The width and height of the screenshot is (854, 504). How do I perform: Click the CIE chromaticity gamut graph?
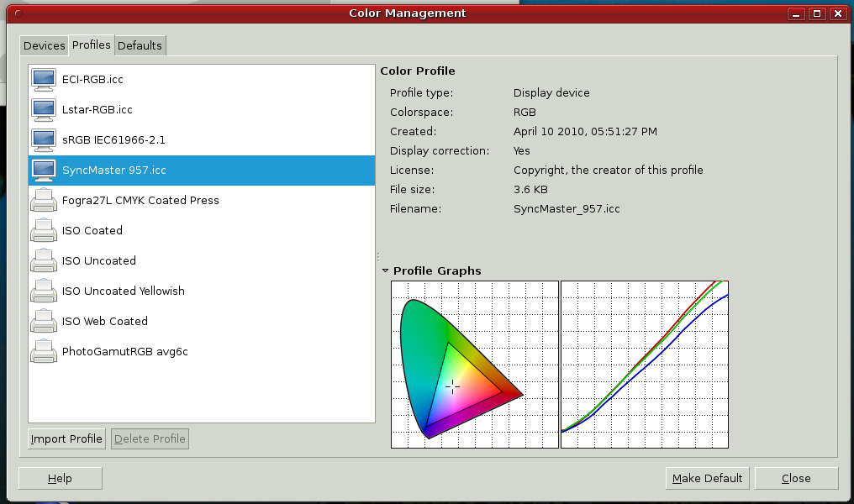point(475,365)
